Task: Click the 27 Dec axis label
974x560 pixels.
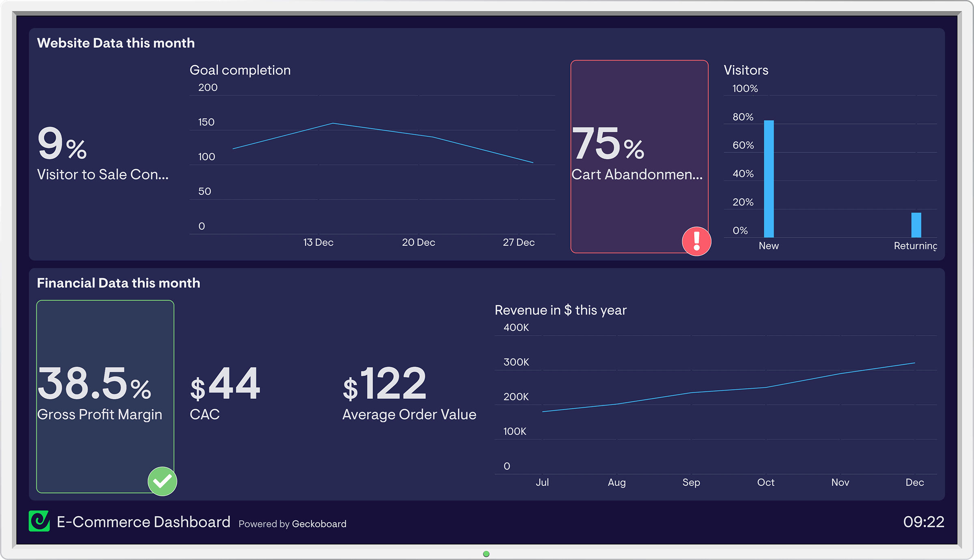Action: coord(519,242)
